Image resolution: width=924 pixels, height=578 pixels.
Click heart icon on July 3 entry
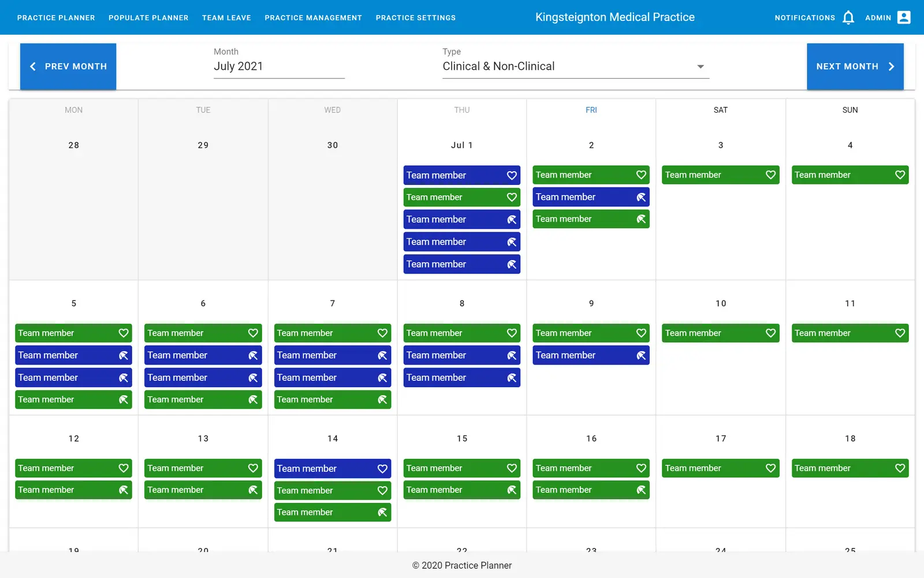(770, 175)
